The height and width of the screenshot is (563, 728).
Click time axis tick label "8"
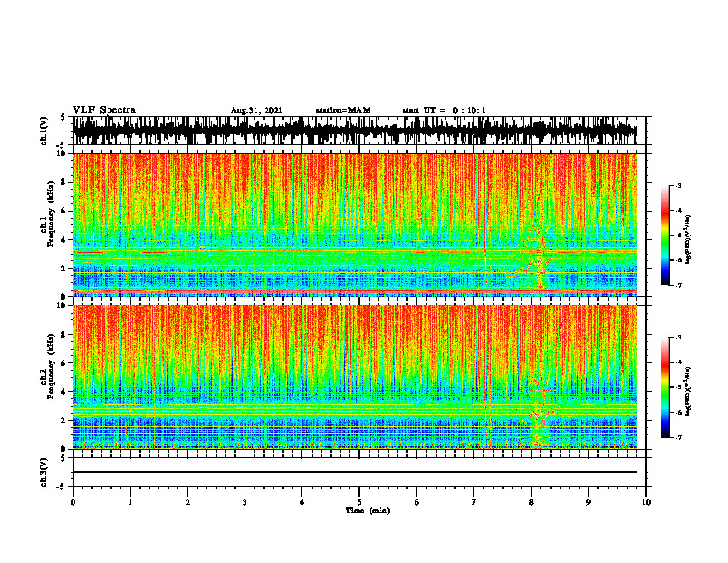coord(531,502)
